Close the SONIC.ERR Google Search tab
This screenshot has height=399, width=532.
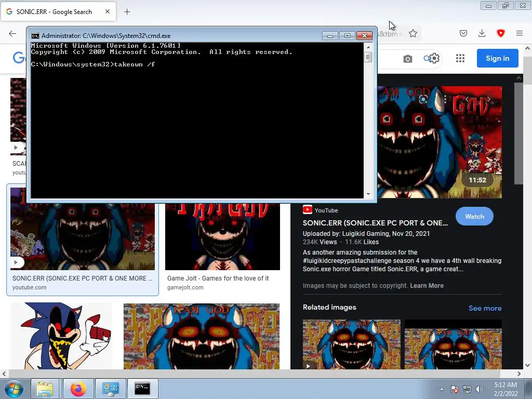[107, 11]
